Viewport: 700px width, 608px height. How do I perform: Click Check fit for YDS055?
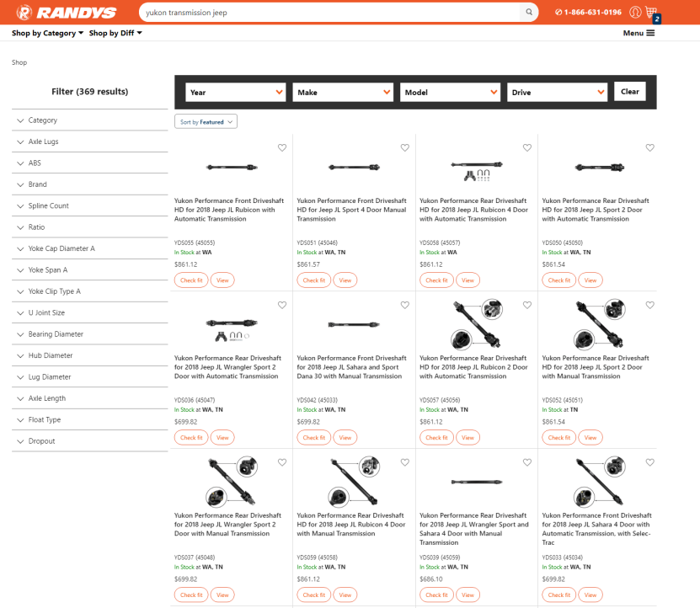pyautogui.click(x=191, y=280)
